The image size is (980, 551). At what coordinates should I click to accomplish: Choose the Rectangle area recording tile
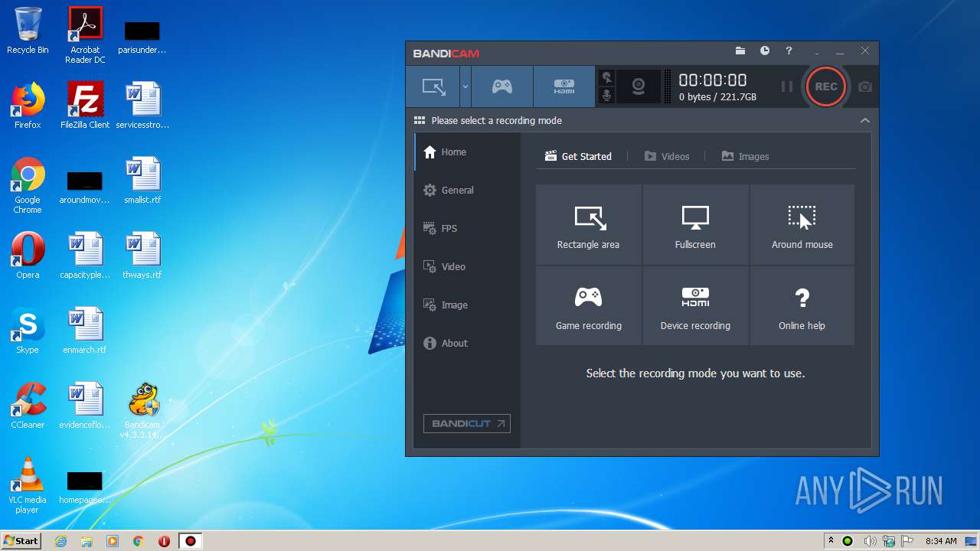589,225
